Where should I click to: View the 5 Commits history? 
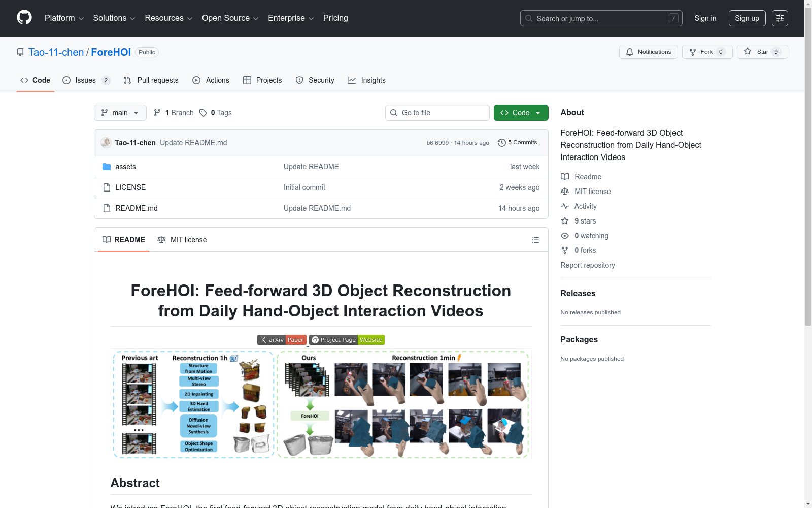click(x=517, y=143)
